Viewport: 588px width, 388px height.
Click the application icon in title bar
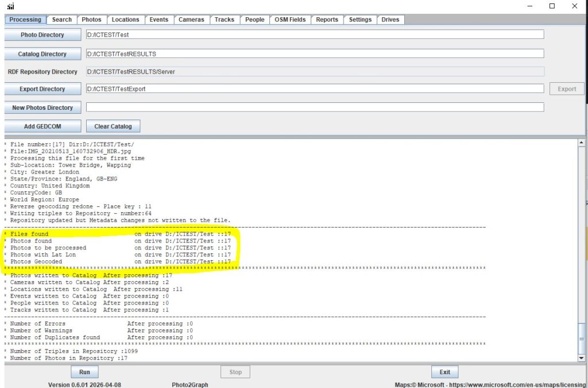pyautogui.click(x=10, y=6)
